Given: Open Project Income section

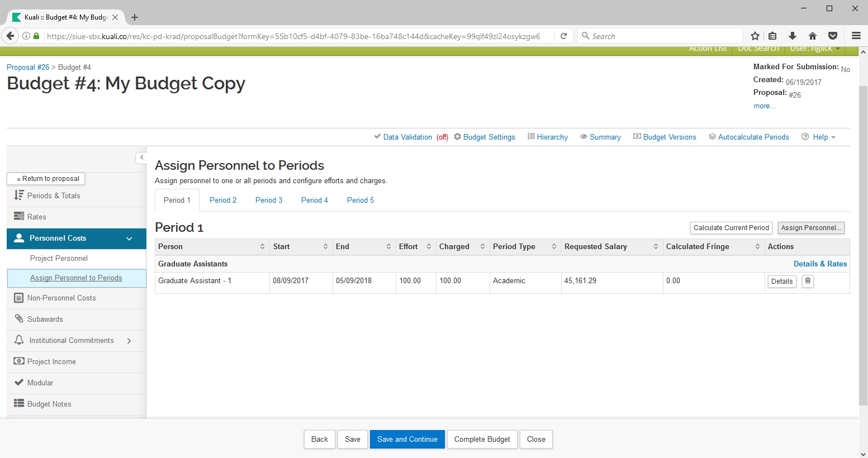Looking at the screenshot, I should pos(51,361).
